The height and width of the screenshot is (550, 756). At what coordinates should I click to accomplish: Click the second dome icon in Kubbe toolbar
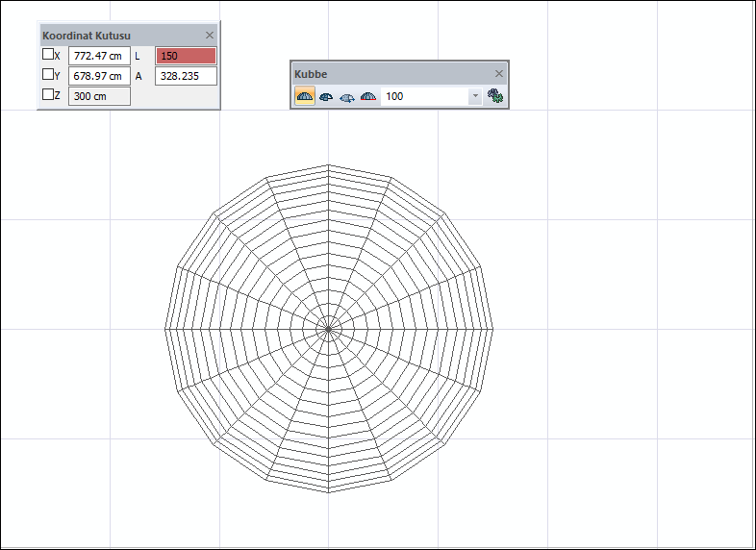(x=326, y=97)
